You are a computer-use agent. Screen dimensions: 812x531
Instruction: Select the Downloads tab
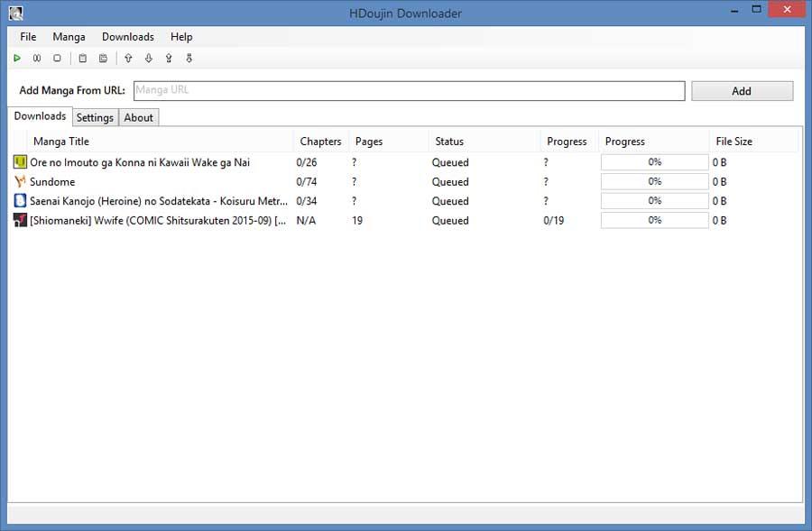click(40, 116)
